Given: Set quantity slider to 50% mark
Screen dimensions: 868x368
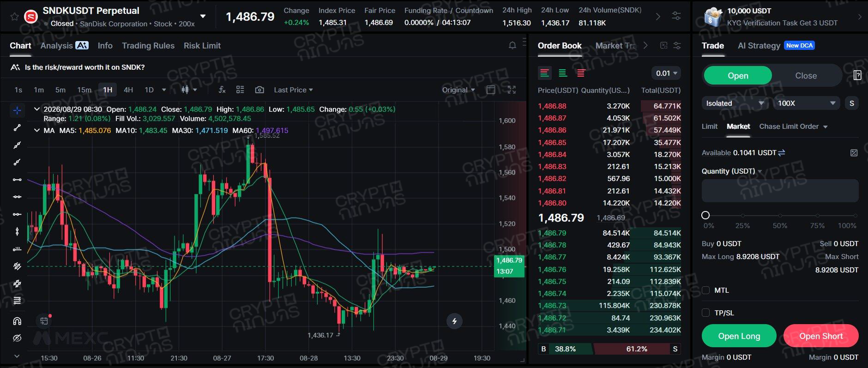Looking at the screenshot, I should [x=780, y=216].
